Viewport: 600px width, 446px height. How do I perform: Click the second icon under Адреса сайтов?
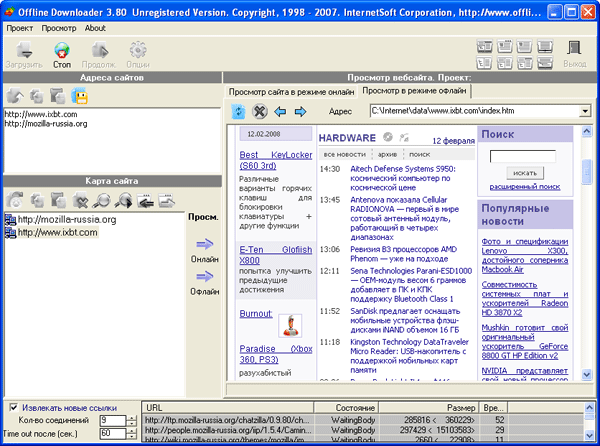point(37,96)
